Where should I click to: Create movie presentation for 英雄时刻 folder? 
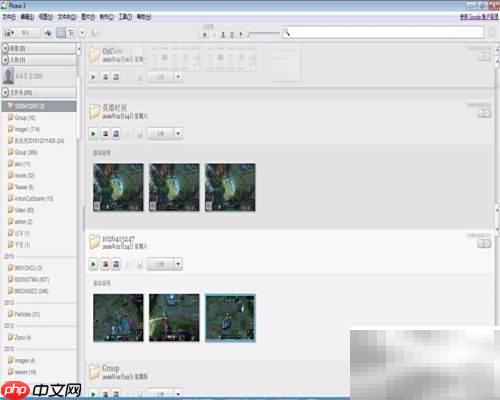pos(116,134)
